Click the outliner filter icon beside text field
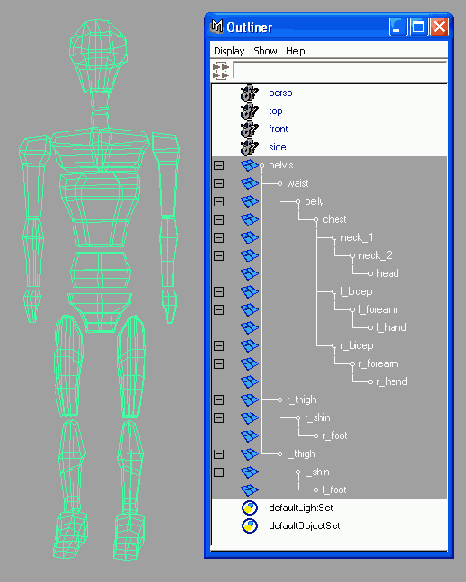The width and height of the screenshot is (466, 582). coord(221,71)
